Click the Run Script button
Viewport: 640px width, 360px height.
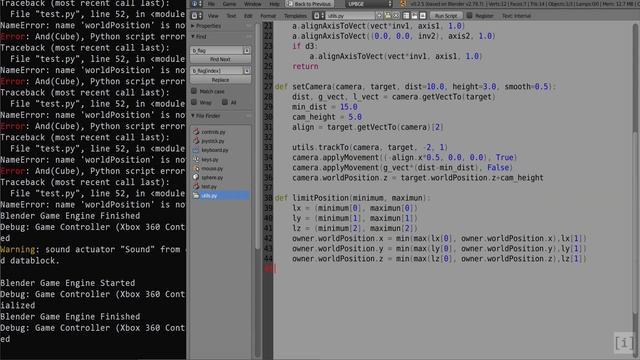pyautogui.click(x=446, y=16)
